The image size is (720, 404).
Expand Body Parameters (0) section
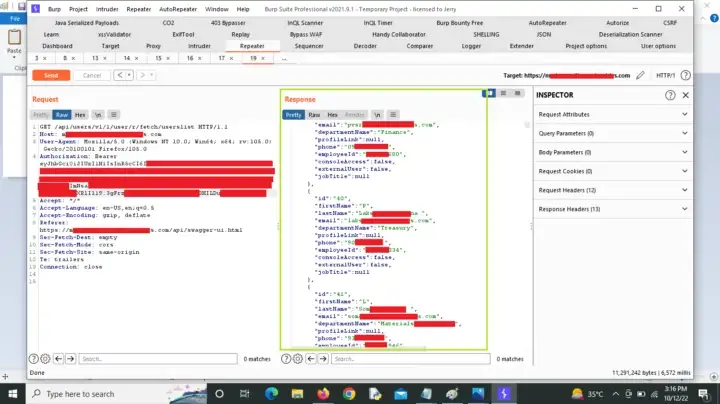pos(613,152)
